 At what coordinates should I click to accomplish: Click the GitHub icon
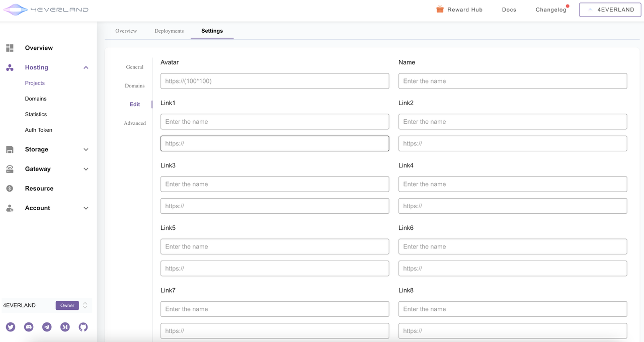coord(83,327)
